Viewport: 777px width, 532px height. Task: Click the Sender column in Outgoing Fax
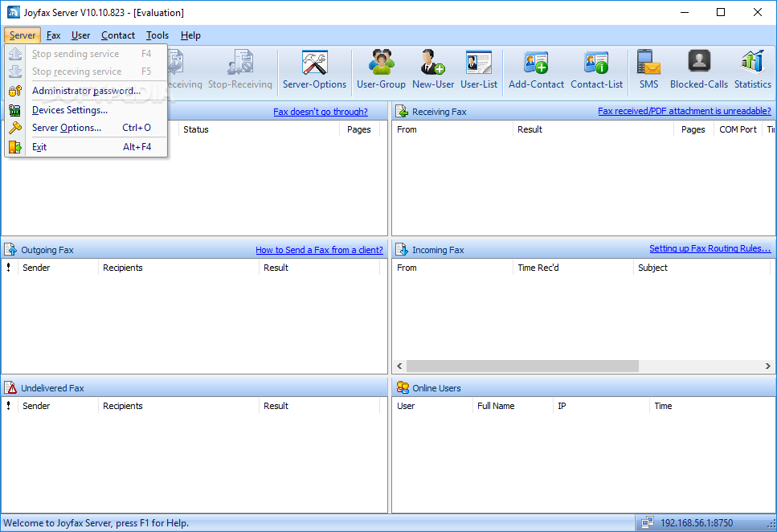[58, 268]
